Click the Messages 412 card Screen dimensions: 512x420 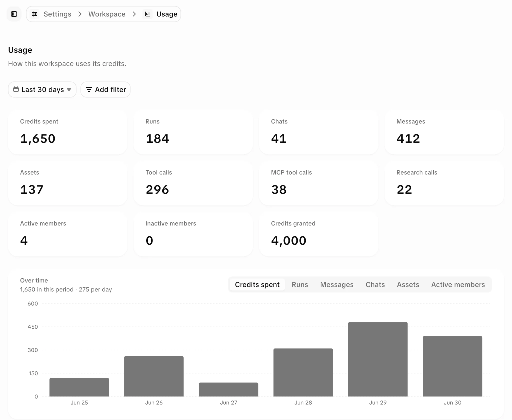444,132
